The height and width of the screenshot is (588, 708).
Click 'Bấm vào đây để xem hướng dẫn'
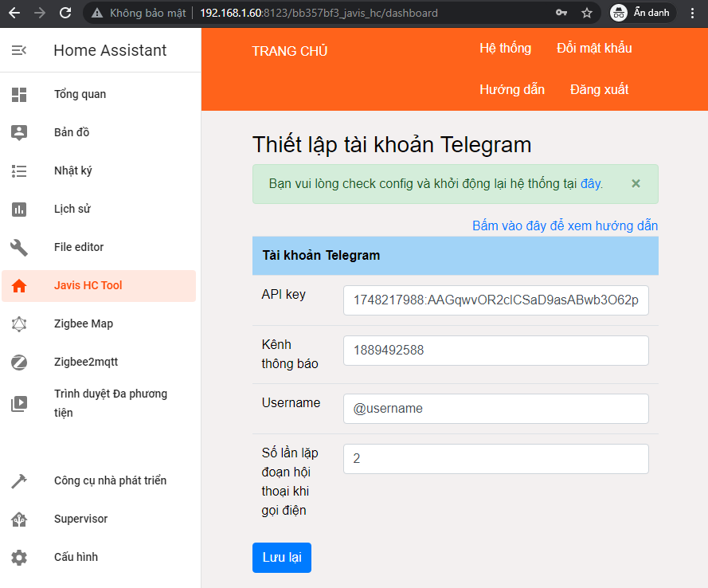click(565, 225)
